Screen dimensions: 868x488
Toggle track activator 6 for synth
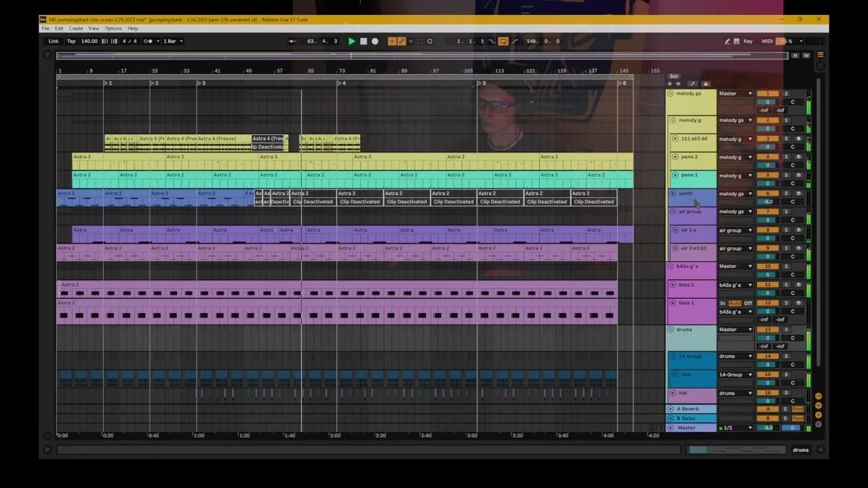coord(768,194)
